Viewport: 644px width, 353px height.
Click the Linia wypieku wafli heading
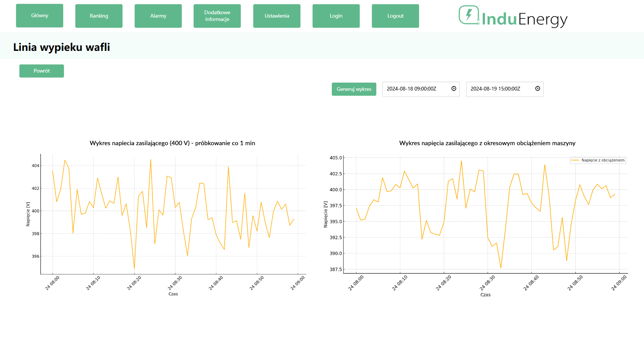coord(62,47)
